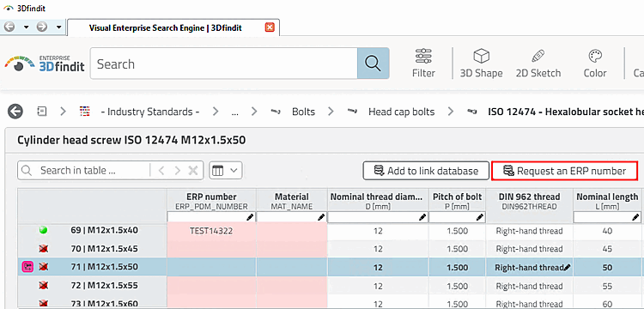
Task: Edit the ERP number column filter
Action: coord(211,217)
